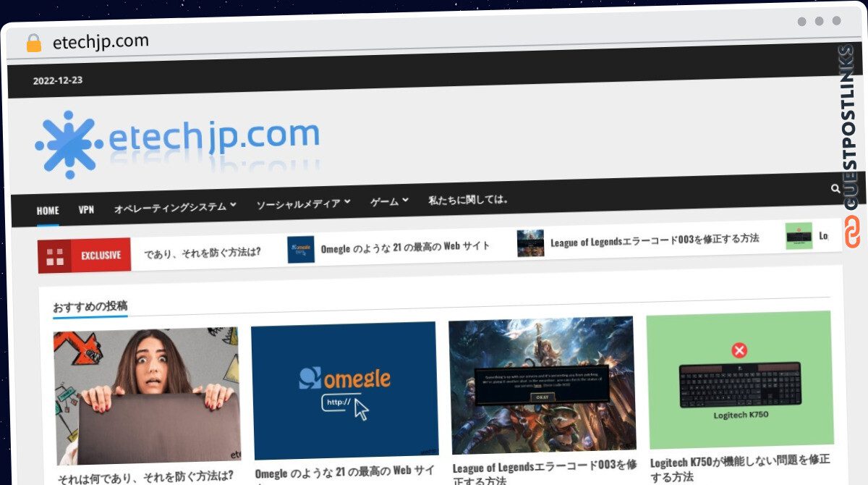The width and height of the screenshot is (868, 485).
Task: Open the HOME menu item
Action: pos(48,211)
